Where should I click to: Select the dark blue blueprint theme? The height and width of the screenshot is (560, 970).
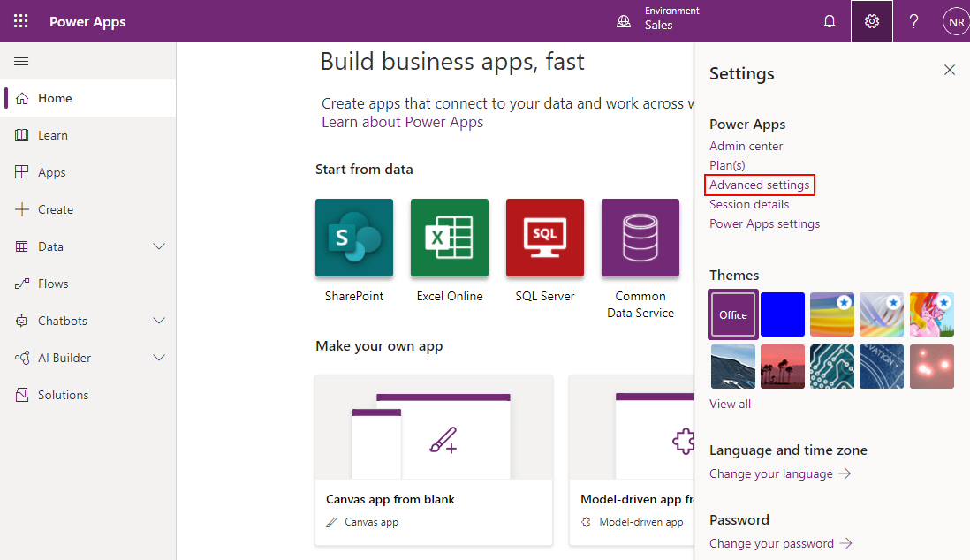click(882, 367)
